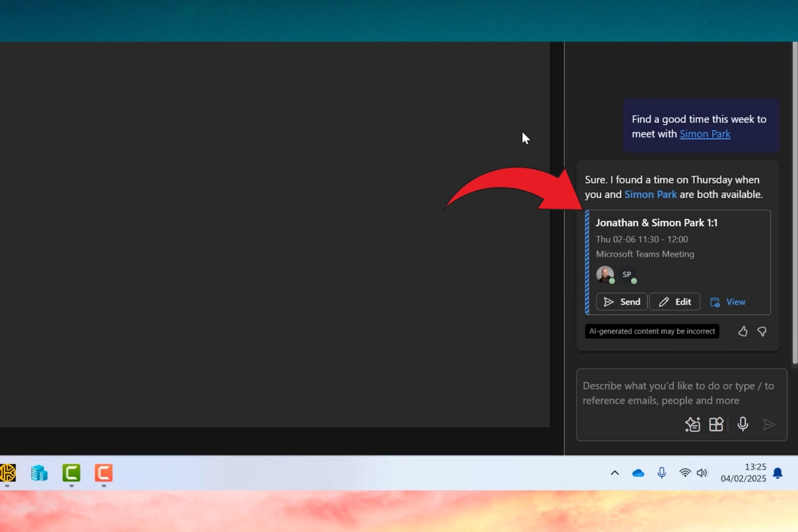This screenshot has height=532, width=798.
Task: Edit the proposed 1:1 meeting
Action: pyautogui.click(x=674, y=302)
